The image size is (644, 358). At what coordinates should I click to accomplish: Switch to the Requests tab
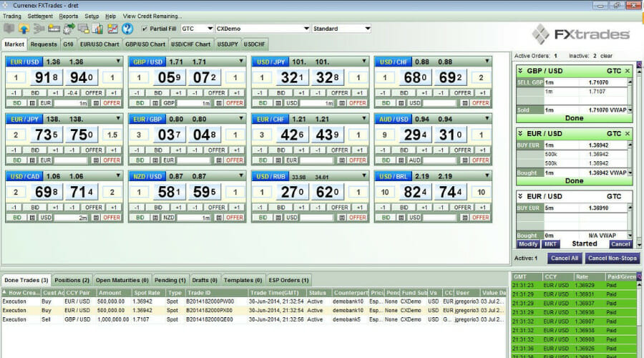[x=44, y=44]
